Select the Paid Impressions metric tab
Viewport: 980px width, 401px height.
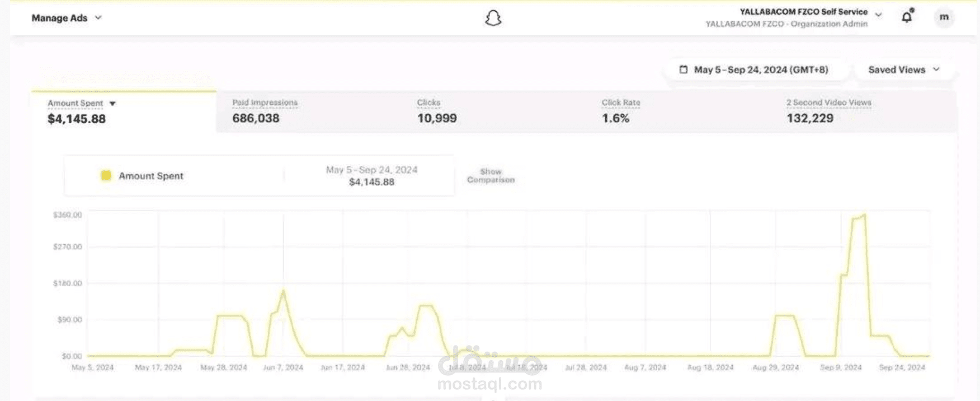coord(308,111)
